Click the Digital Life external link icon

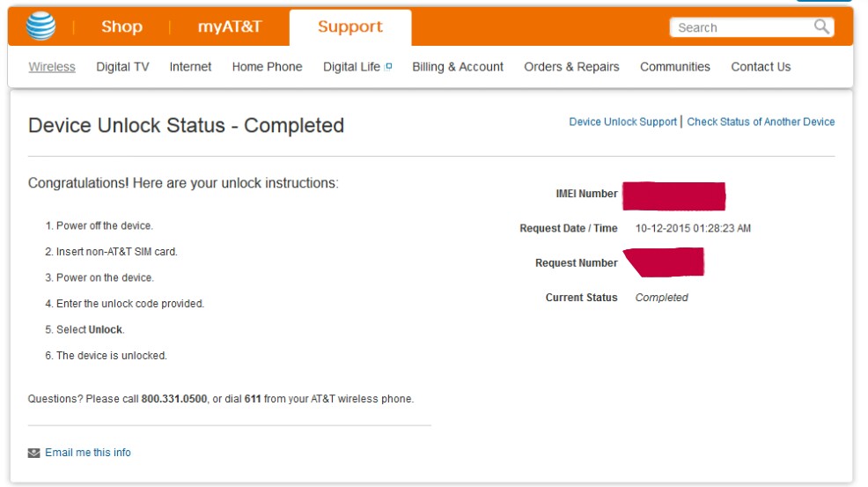tap(388, 66)
